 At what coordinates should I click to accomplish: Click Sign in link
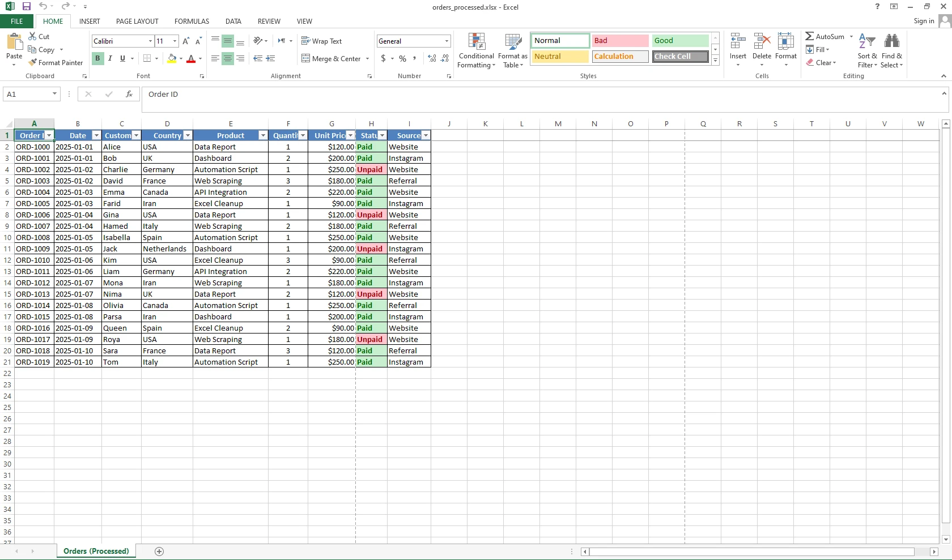924,21
